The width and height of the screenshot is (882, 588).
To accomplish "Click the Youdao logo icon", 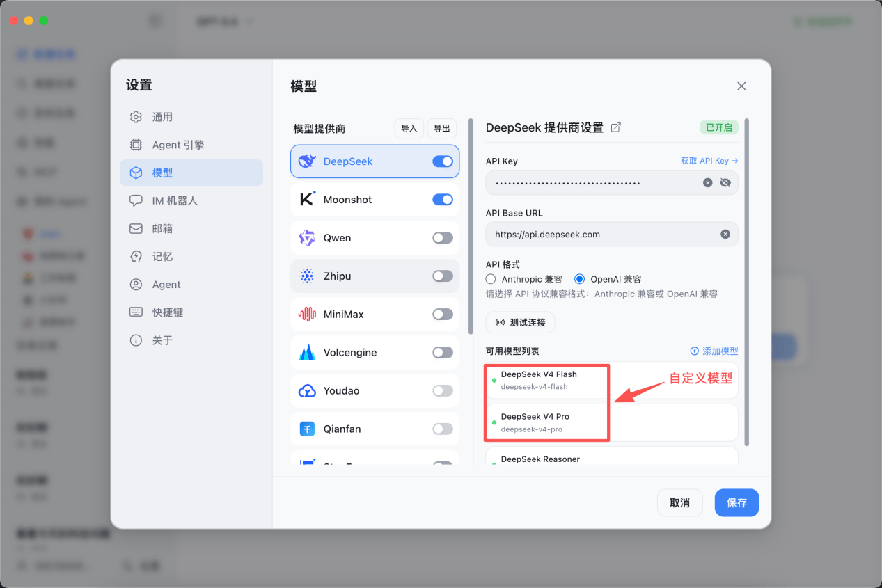I will tap(307, 391).
